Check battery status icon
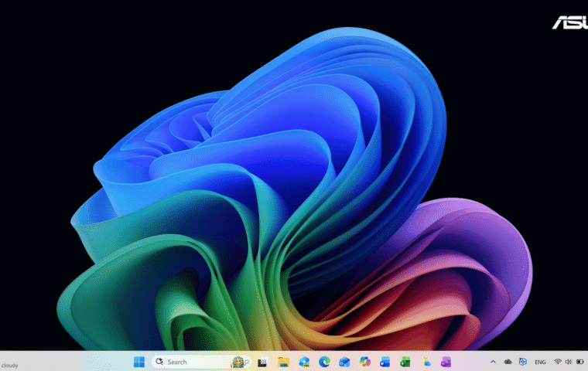This screenshot has height=371, width=588. 580,362
